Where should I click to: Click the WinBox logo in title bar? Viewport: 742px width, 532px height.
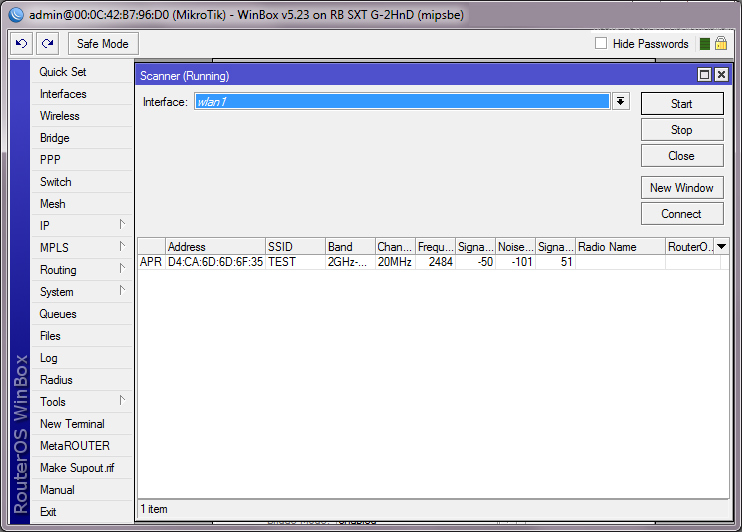(x=16, y=15)
